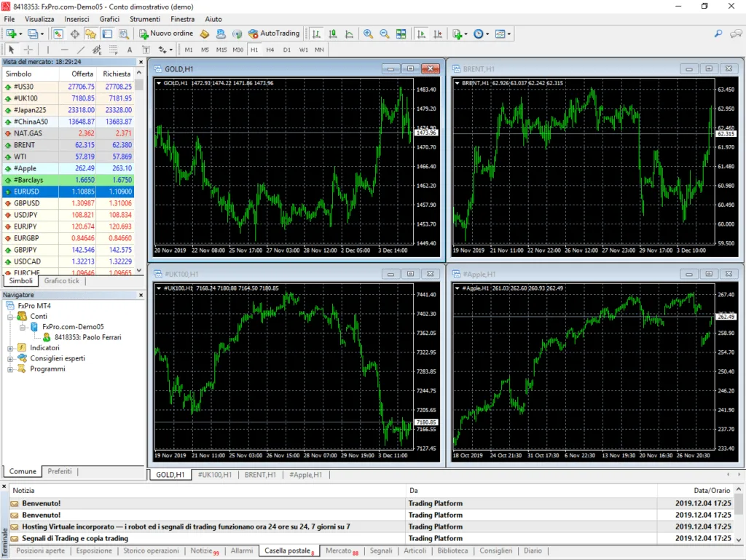The image size is (746, 560).
Task: Open the periodicity clock dropdown
Action: pyautogui.click(x=487, y=34)
